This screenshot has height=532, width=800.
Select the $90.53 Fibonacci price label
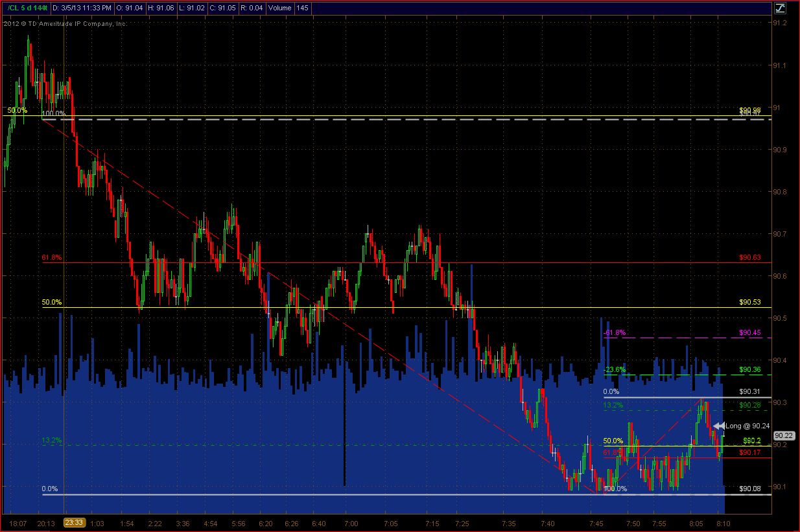point(749,302)
